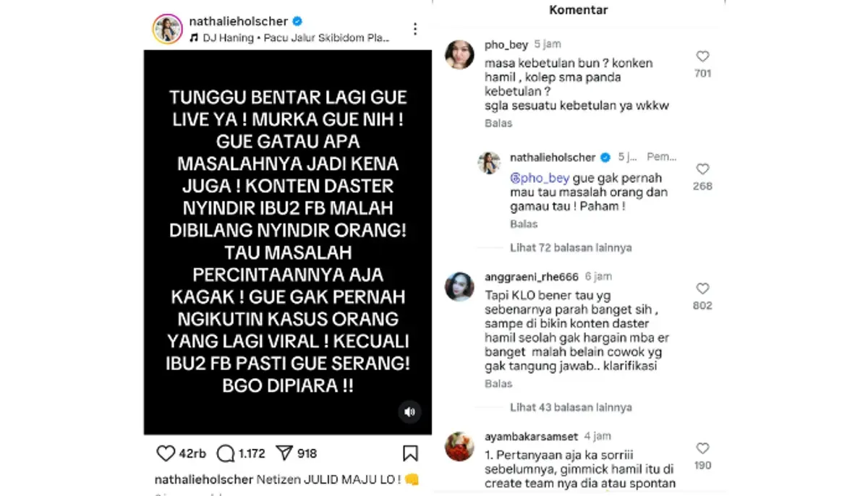Screen dimensions: 868x496
Task: Open the three-dot post options menu
Action: click(415, 29)
